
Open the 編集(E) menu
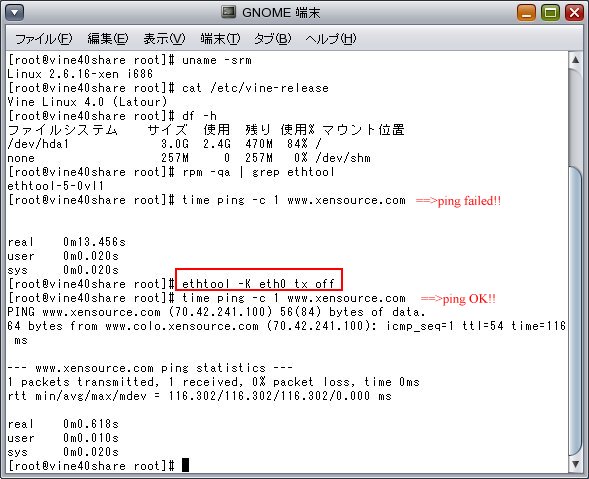pos(108,39)
